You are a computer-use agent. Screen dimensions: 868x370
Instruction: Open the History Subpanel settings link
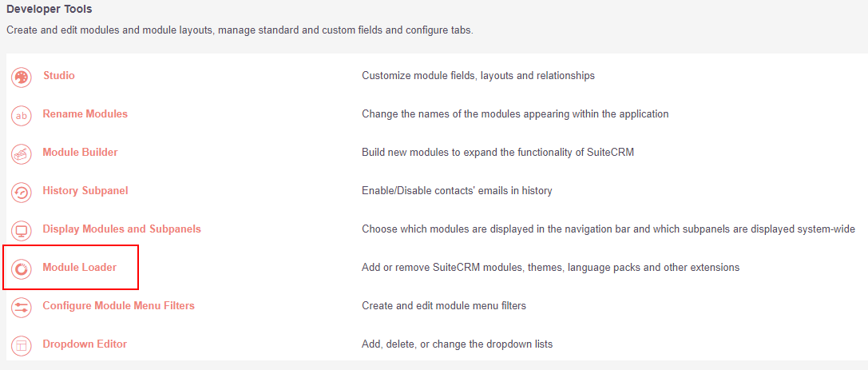pyautogui.click(x=85, y=190)
